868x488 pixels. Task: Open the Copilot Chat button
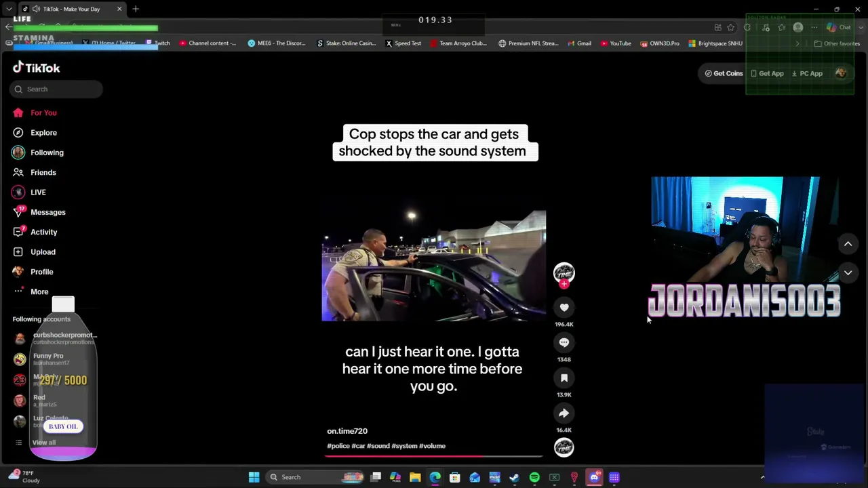click(x=839, y=27)
